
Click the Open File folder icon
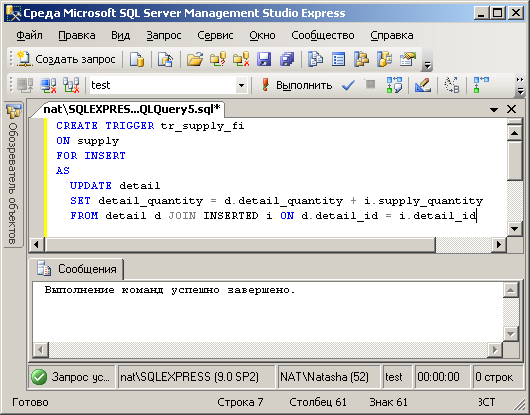195,59
